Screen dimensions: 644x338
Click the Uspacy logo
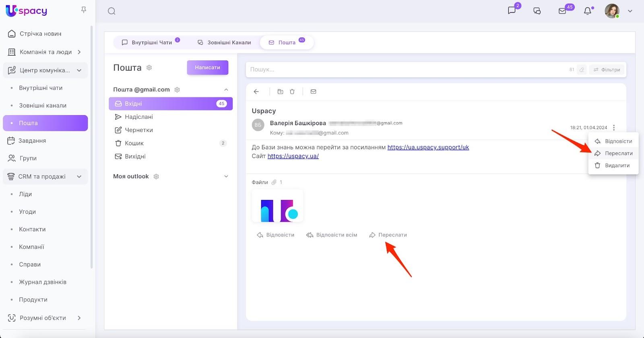[x=27, y=11]
